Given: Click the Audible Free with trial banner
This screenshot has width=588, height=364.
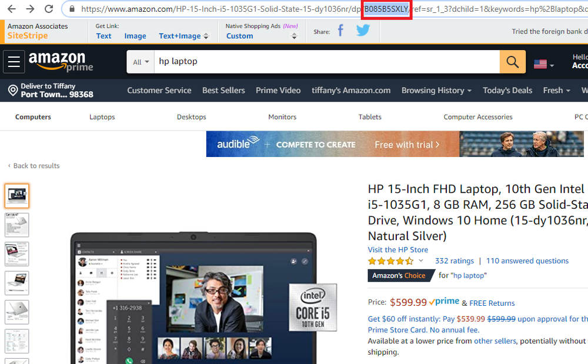Looking at the screenshot, I should (395, 144).
